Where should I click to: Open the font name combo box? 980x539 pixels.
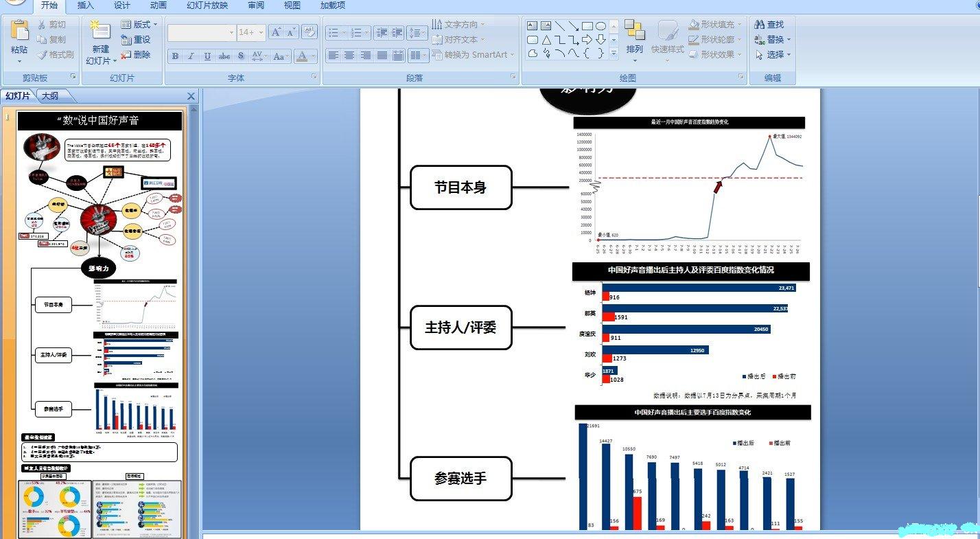pos(201,32)
